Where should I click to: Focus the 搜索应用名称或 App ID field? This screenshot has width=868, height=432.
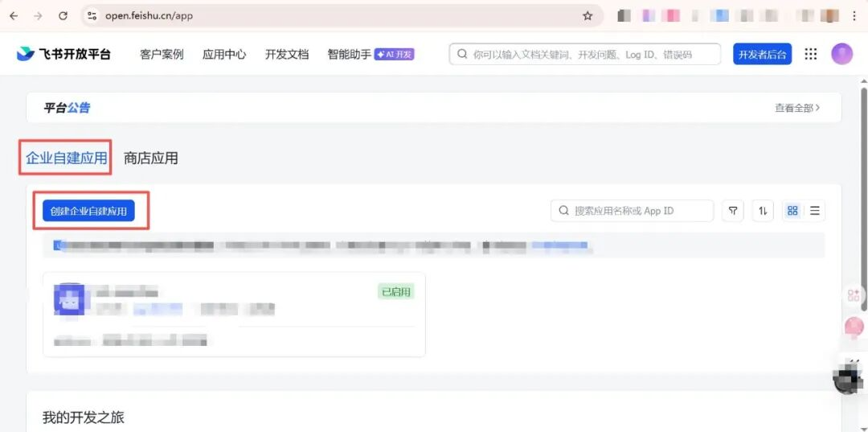pos(633,211)
